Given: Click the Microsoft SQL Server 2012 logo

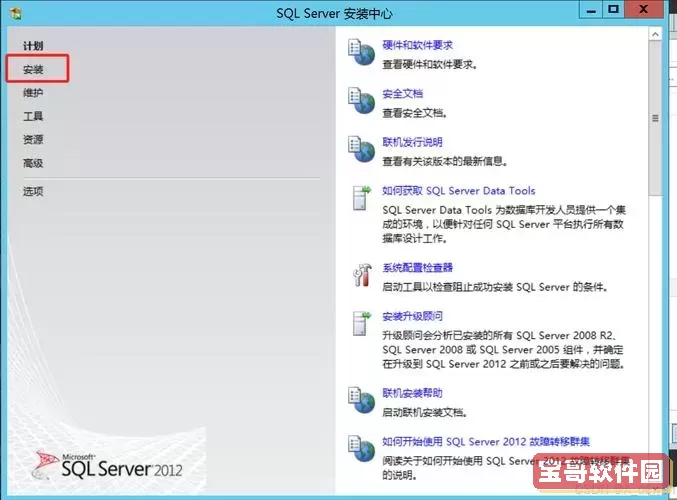Looking at the screenshot, I should tap(108, 465).
